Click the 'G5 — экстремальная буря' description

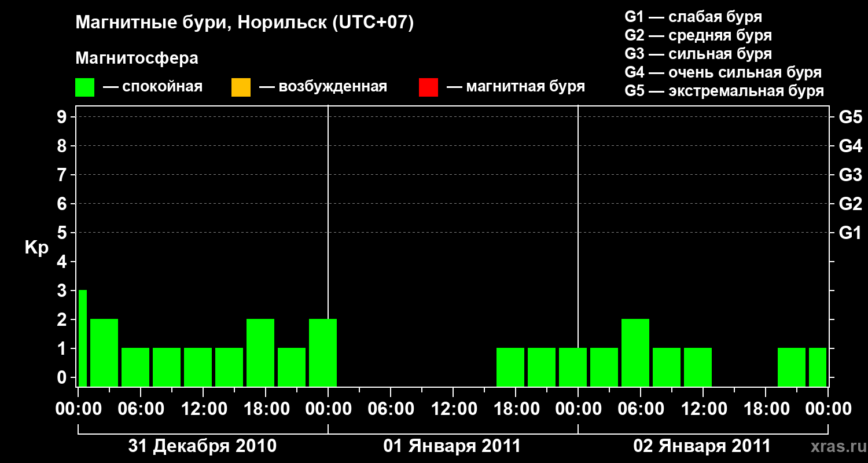coord(724,91)
